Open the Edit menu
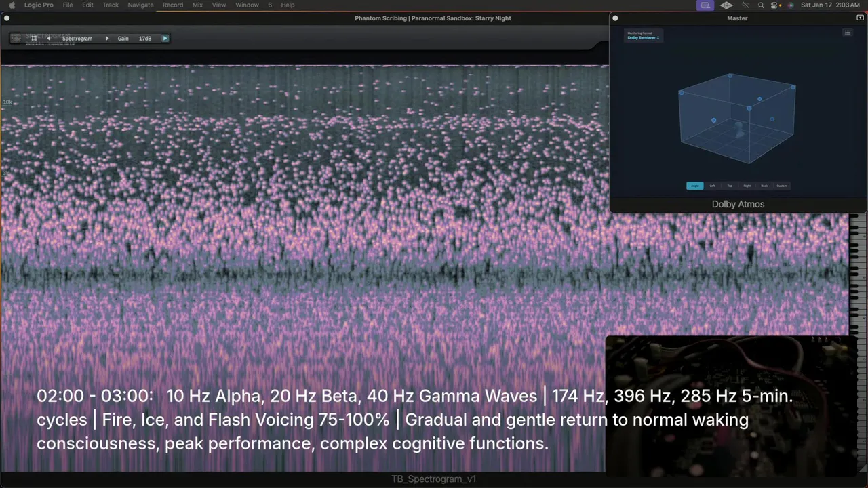Viewport: 868px width, 488px height. (x=88, y=5)
